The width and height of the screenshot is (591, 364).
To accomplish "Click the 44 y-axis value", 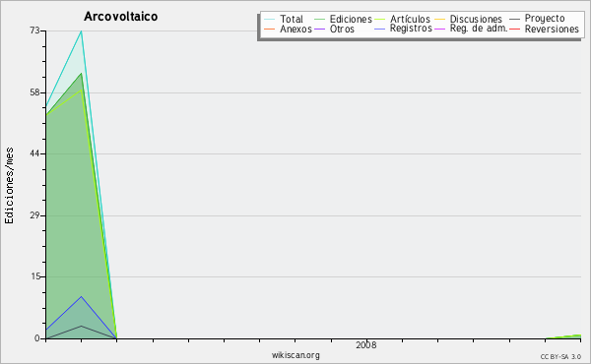I will [34, 153].
